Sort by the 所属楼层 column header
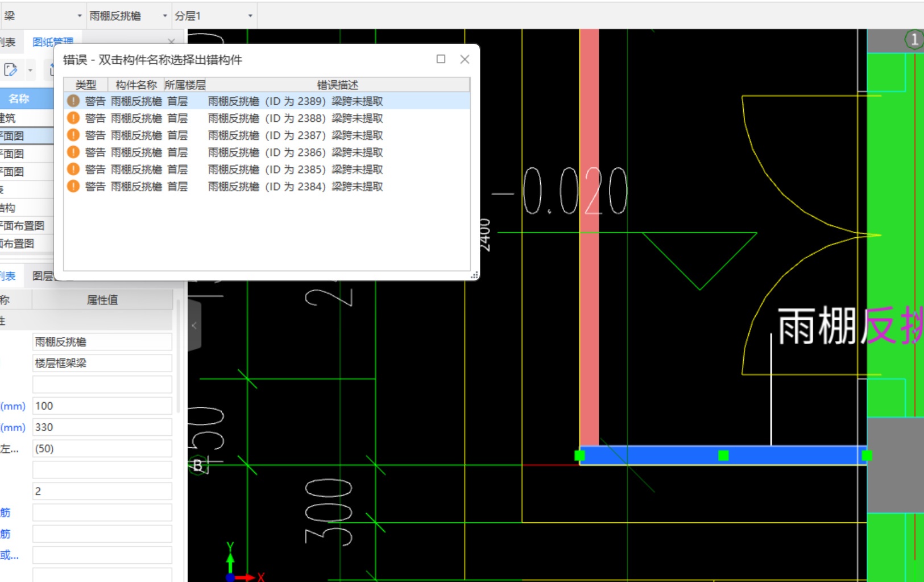The width and height of the screenshot is (924, 582). tap(185, 85)
